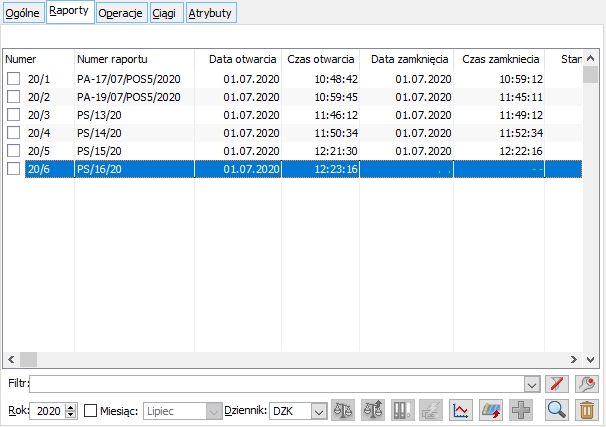Image resolution: width=606 pixels, height=427 pixels.
Task: Select report PA-17/07/POS5/2020
Action: [129, 79]
